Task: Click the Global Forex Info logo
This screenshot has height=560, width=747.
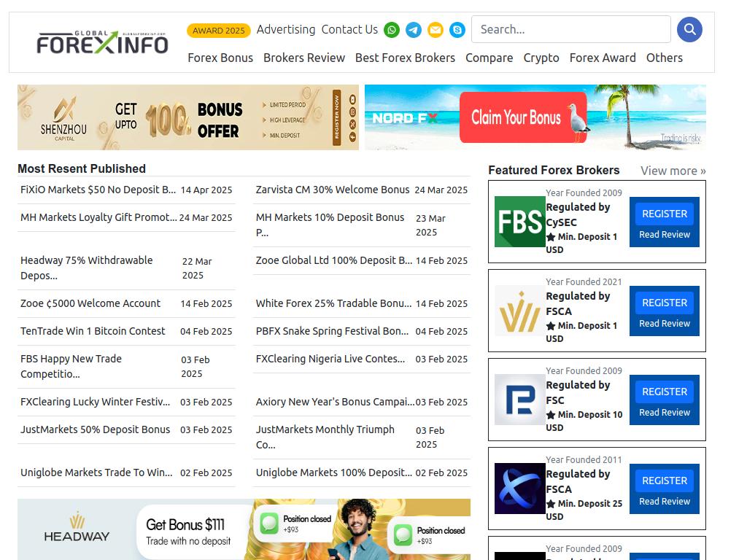Action: pyautogui.click(x=102, y=42)
